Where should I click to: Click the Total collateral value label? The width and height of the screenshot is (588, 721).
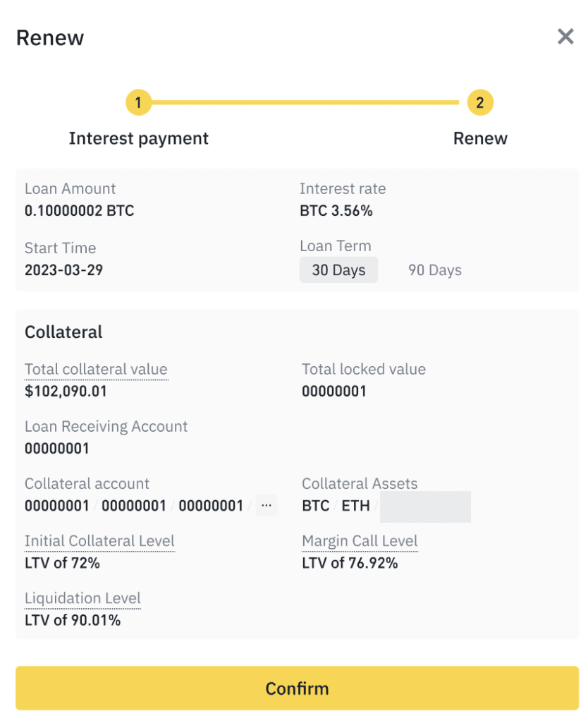tap(96, 369)
